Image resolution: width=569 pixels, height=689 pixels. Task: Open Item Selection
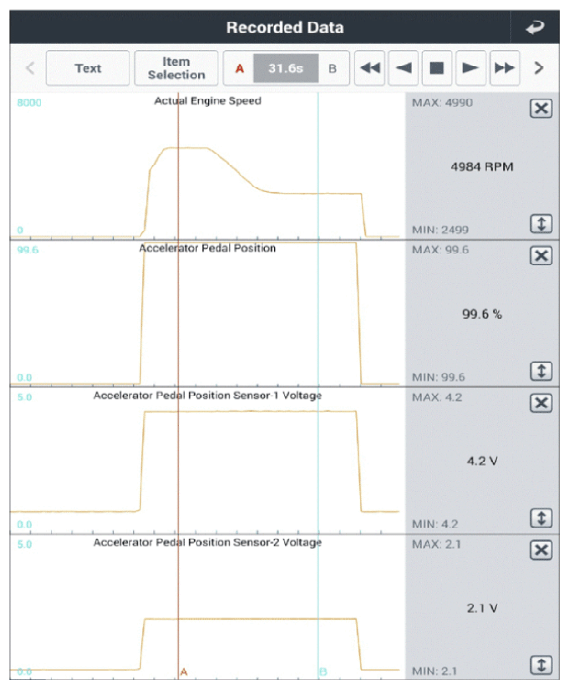pyautogui.click(x=176, y=68)
